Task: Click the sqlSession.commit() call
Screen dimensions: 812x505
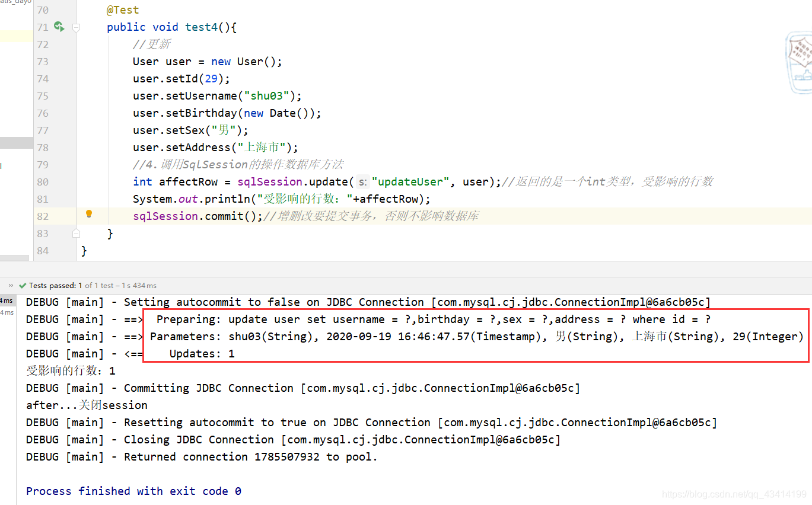Action: tap(198, 216)
